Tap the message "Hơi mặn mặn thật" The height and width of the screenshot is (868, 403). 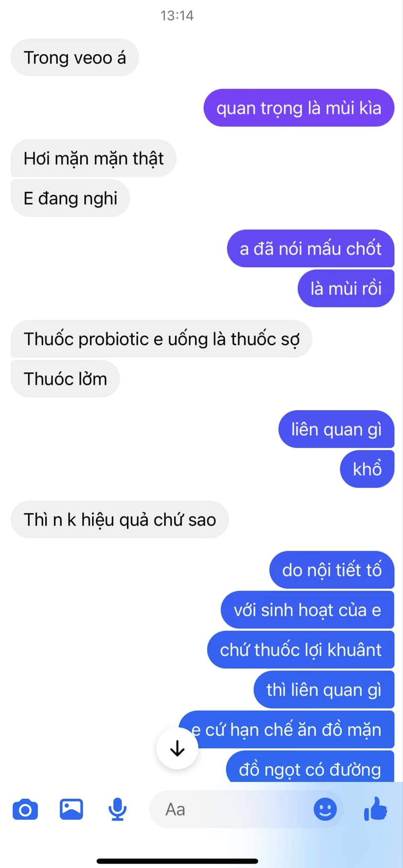(94, 158)
